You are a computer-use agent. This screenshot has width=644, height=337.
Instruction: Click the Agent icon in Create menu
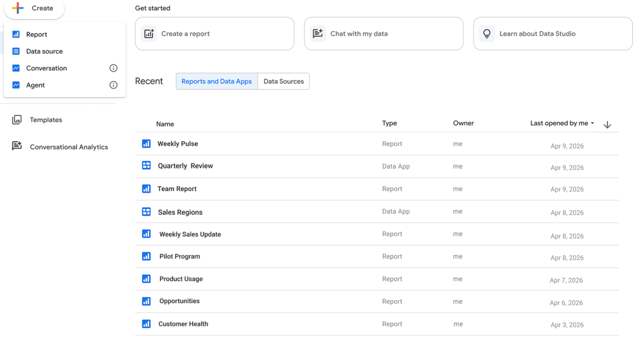[16, 85]
